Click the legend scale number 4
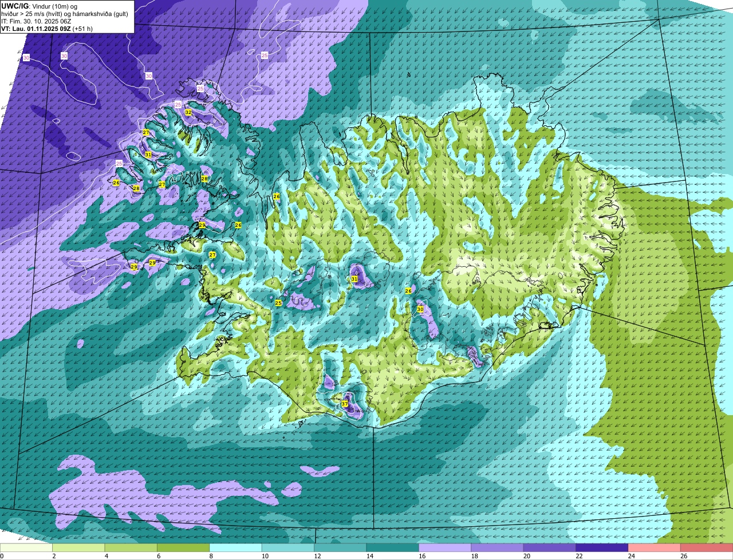Viewport: 733px width, 560px height. pos(105,556)
